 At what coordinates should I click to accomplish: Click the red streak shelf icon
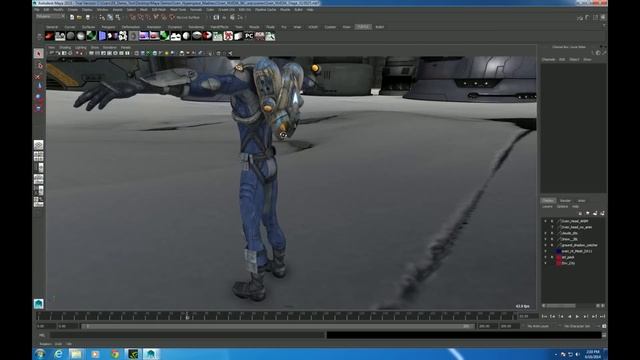pos(49,36)
